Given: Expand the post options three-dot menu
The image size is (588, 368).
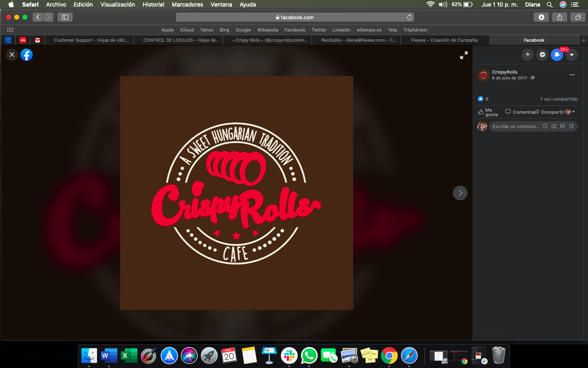Looking at the screenshot, I should point(572,75).
